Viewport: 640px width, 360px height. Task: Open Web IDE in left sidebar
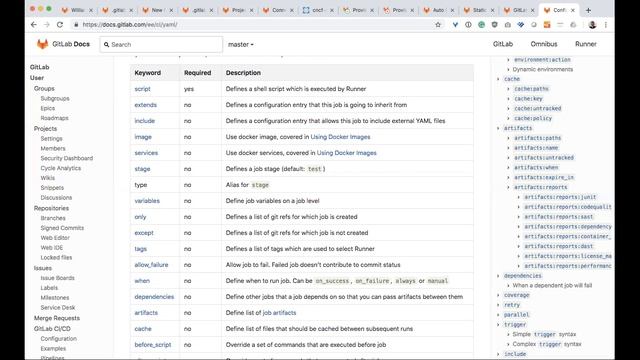coord(52,247)
